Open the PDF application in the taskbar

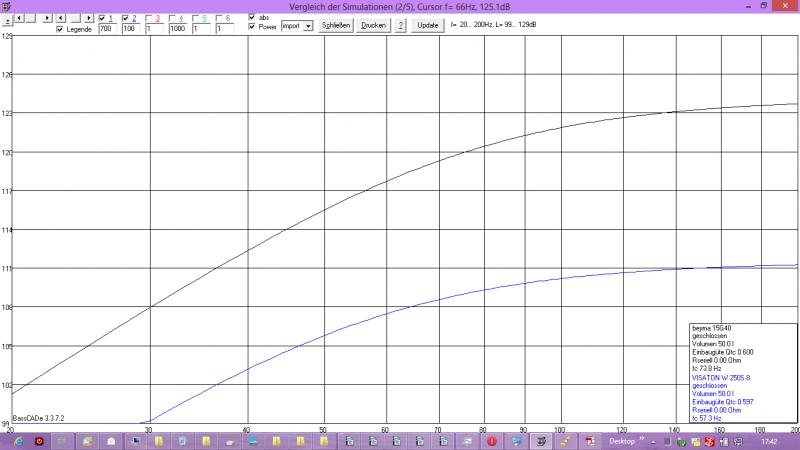(590, 441)
